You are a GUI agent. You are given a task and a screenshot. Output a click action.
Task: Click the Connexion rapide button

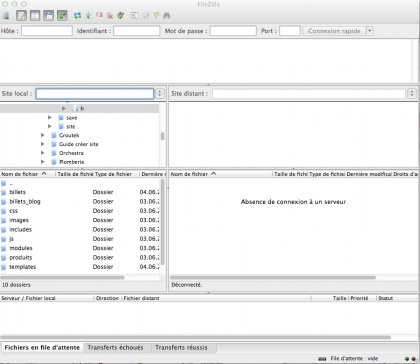[x=334, y=31]
